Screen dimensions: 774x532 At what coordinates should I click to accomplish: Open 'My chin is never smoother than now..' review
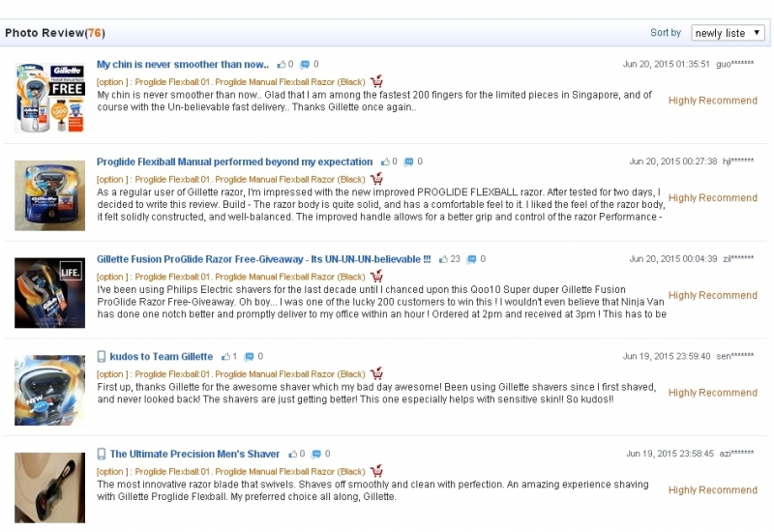pos(183,65)
